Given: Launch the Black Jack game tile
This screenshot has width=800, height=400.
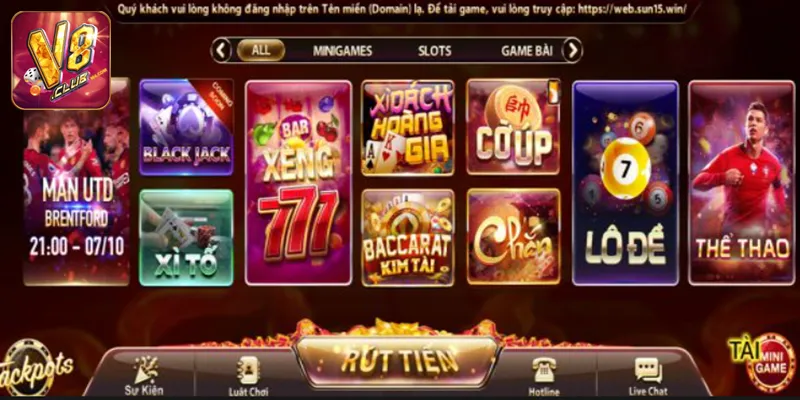Looking at the screenshot, I should point(186,127).
